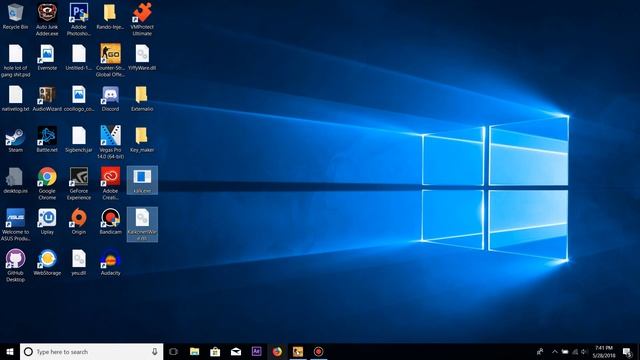
Task: Select the GeForce Experience shortcut
Action: (x=78, y=183)
